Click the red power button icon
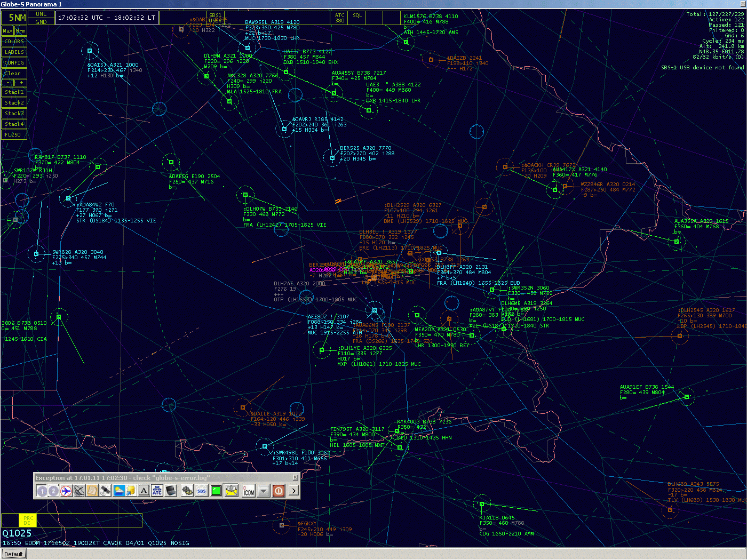The image size is (747, 560). click(279, 491)
